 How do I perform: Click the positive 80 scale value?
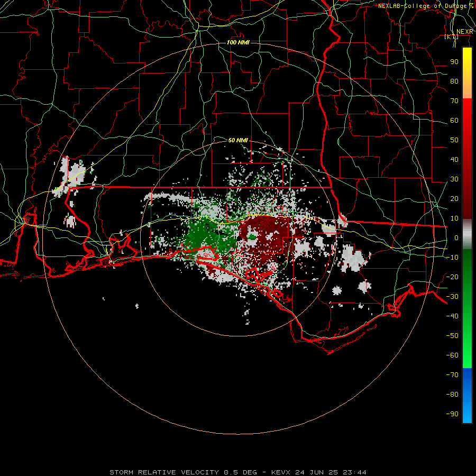point(454,81)
